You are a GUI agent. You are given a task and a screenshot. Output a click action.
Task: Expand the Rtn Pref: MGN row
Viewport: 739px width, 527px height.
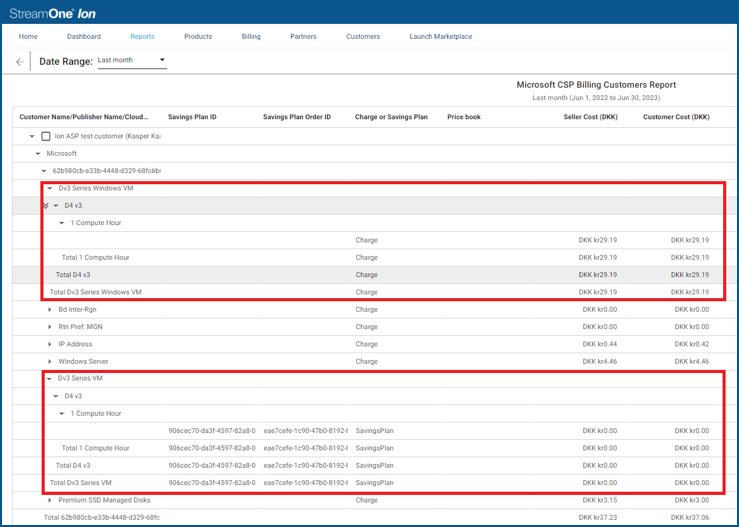click(x=50, y=327)
